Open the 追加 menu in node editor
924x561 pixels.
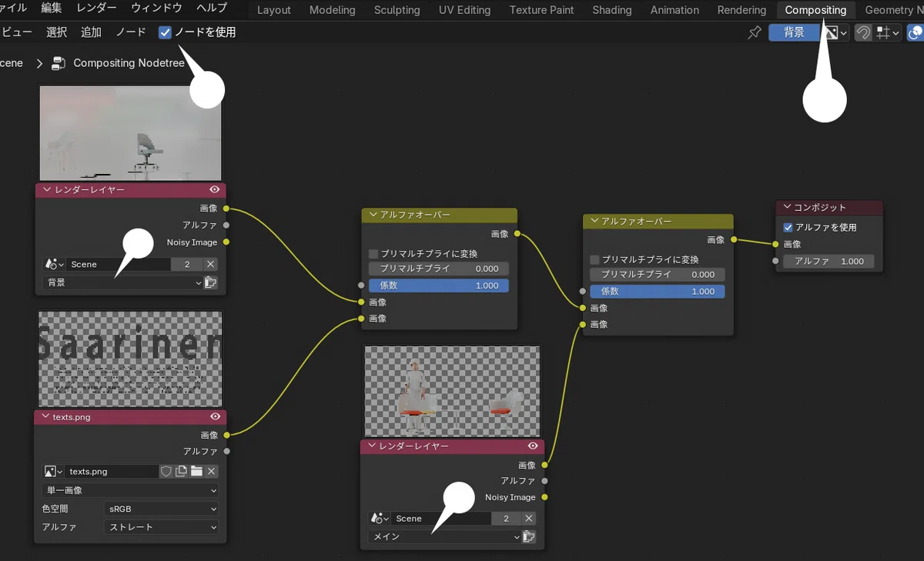(91, 32)
